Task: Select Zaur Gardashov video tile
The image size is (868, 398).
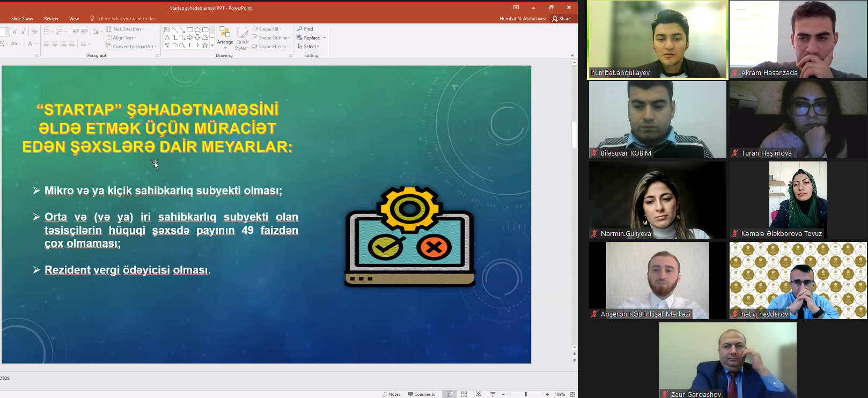Action: (x=728, y=360)
